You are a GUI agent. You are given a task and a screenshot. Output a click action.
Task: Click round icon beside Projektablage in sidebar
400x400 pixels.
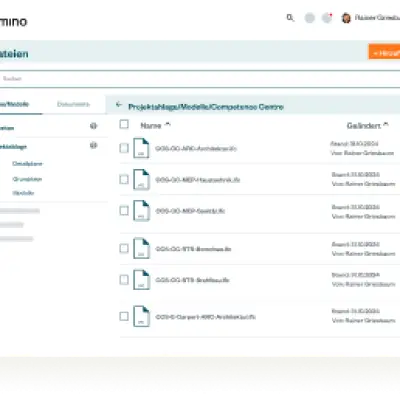point(93,145)
